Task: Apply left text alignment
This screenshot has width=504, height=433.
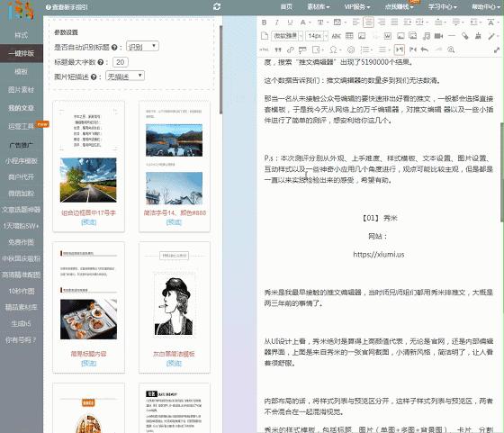Action: [355, 23]
